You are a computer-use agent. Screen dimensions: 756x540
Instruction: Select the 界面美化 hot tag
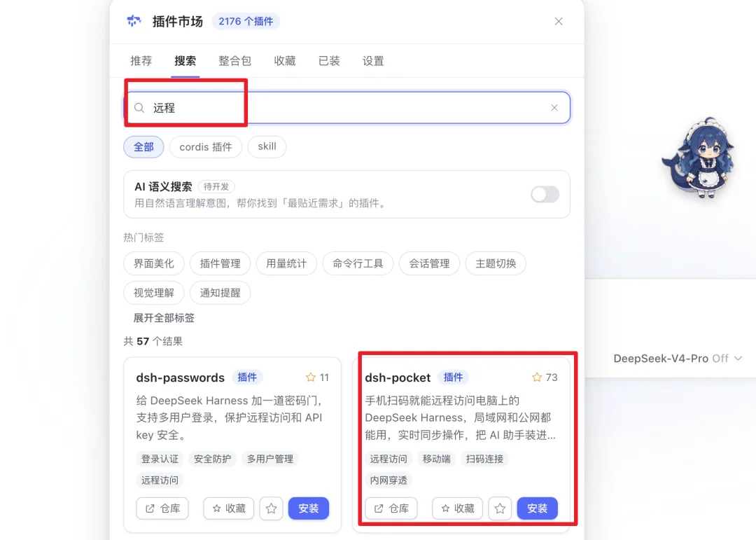(x=154, y=263)
